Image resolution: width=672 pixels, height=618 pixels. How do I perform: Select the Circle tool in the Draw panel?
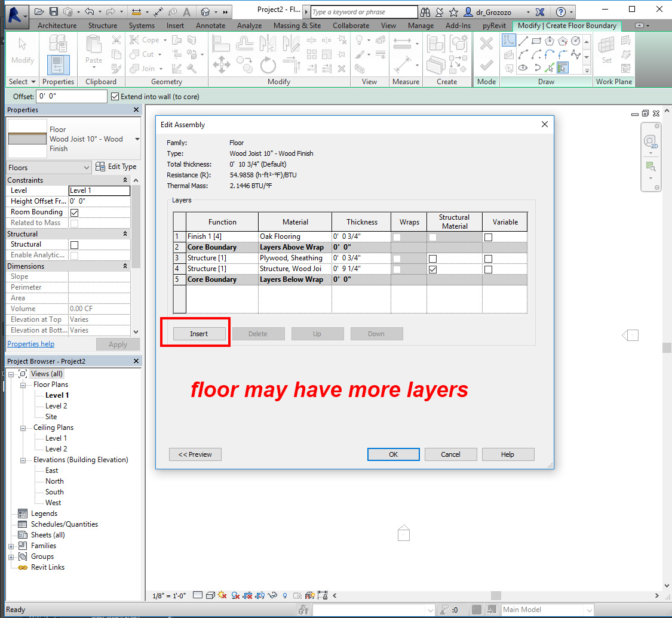pos(575,41)
